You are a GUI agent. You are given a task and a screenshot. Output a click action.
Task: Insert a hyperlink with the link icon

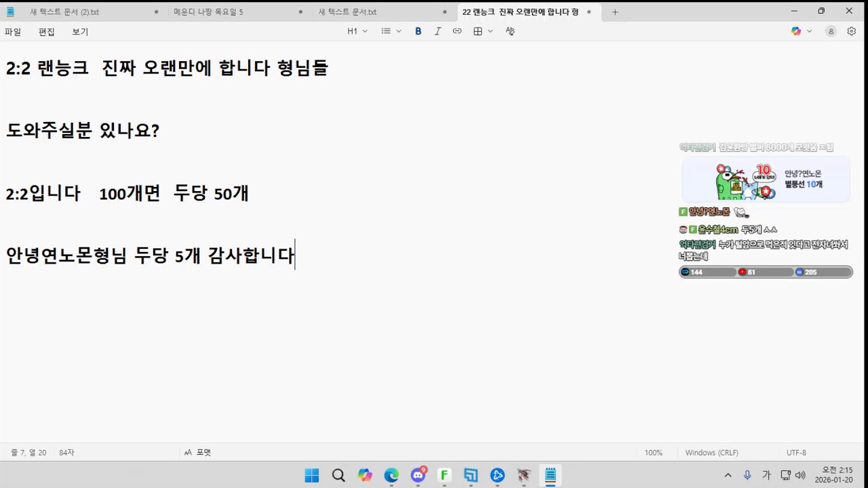(457, 31)
